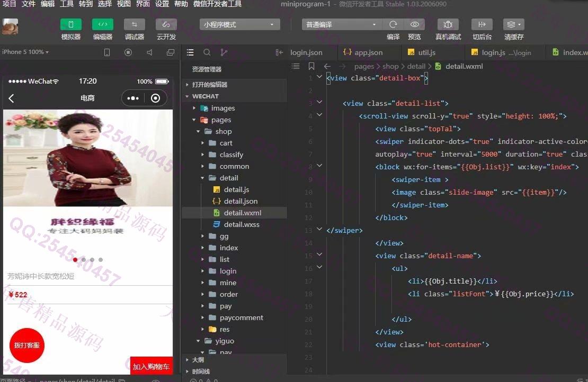Click the compile refresh icon
Screen dimensions: 588x382
click(393, 25)
